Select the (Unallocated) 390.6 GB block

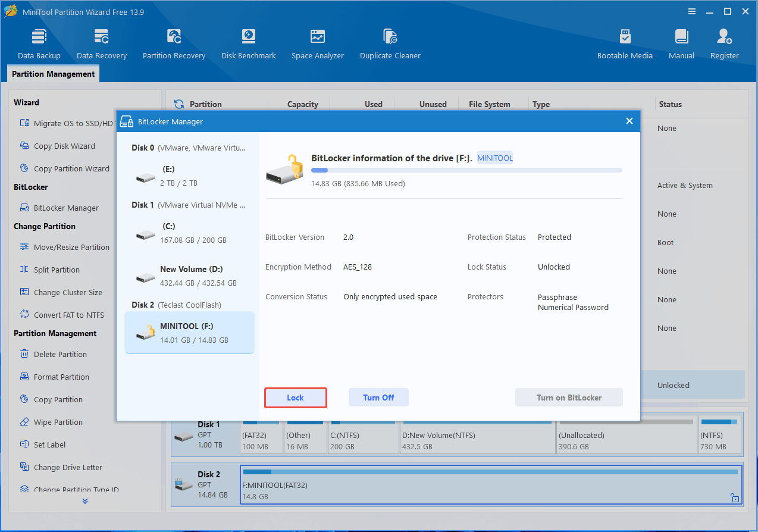tap(625, 436)
